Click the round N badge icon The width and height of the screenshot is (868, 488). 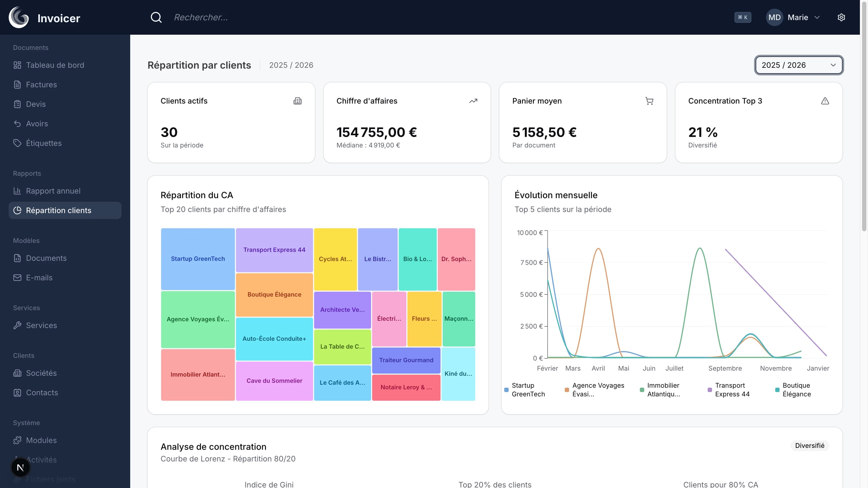20,467
